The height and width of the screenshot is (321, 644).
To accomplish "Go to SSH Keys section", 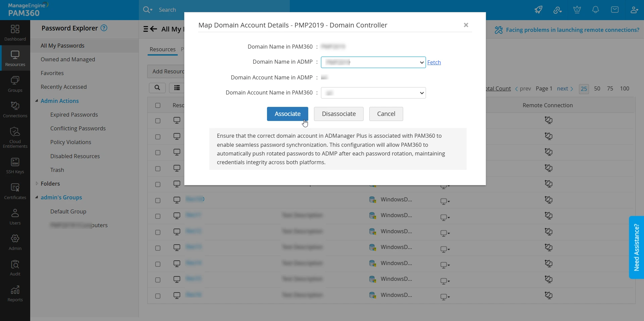I will [x=15, y=166].
